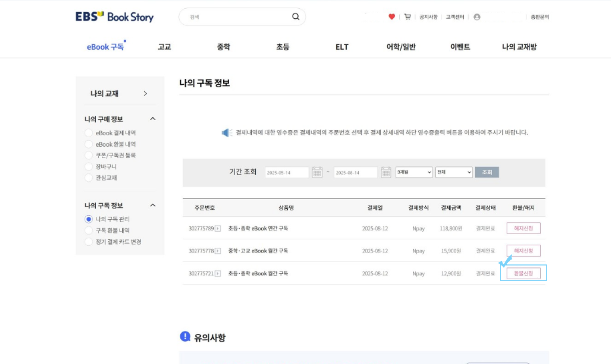This screenshot has height=364, width=611.
Task: Open the wishlist heart icon
Action: coord(392,17)
